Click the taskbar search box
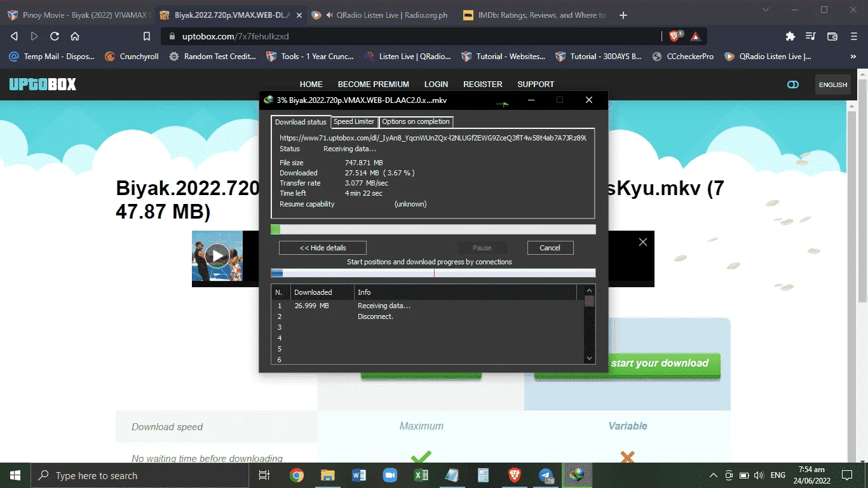The height and width of the screenshot is (488, 868). click(140, 475)
